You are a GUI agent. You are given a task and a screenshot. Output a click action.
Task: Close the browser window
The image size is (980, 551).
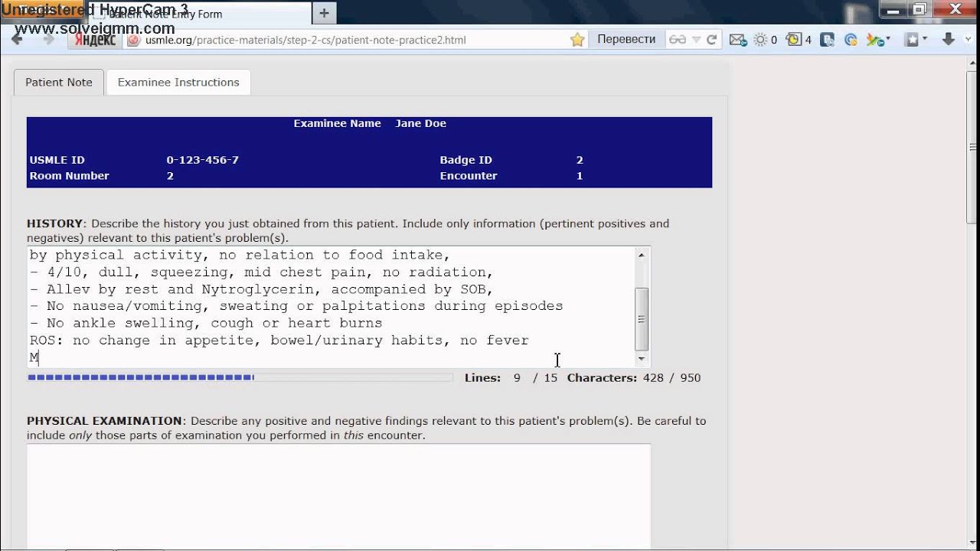[x=955, y=9]
